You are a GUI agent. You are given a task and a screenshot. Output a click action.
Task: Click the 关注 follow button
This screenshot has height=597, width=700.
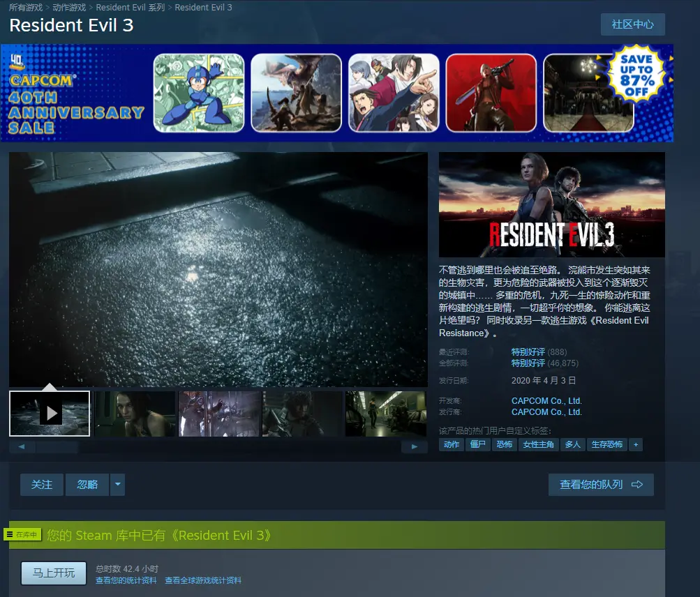[x=41, y=485]
